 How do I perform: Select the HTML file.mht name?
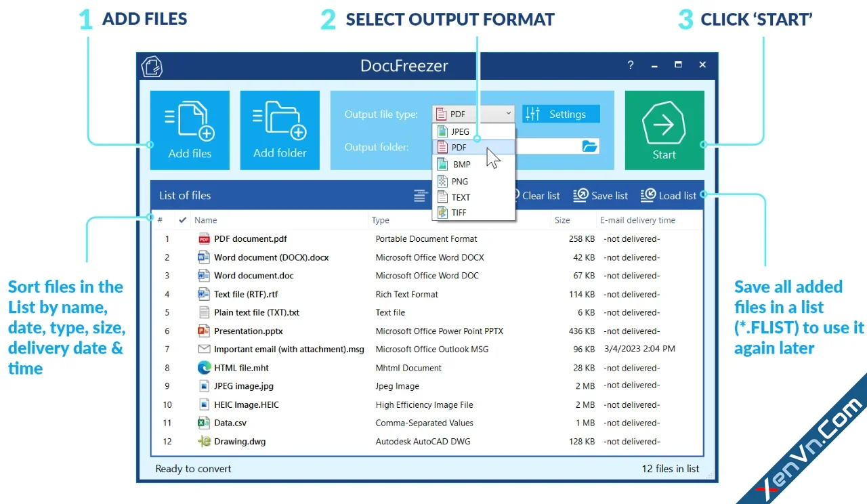(x=241, y=368)
